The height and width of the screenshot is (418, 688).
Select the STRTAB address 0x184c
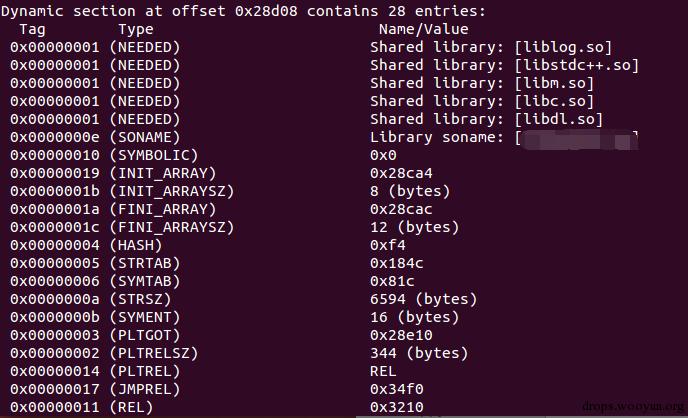[397, 263]
